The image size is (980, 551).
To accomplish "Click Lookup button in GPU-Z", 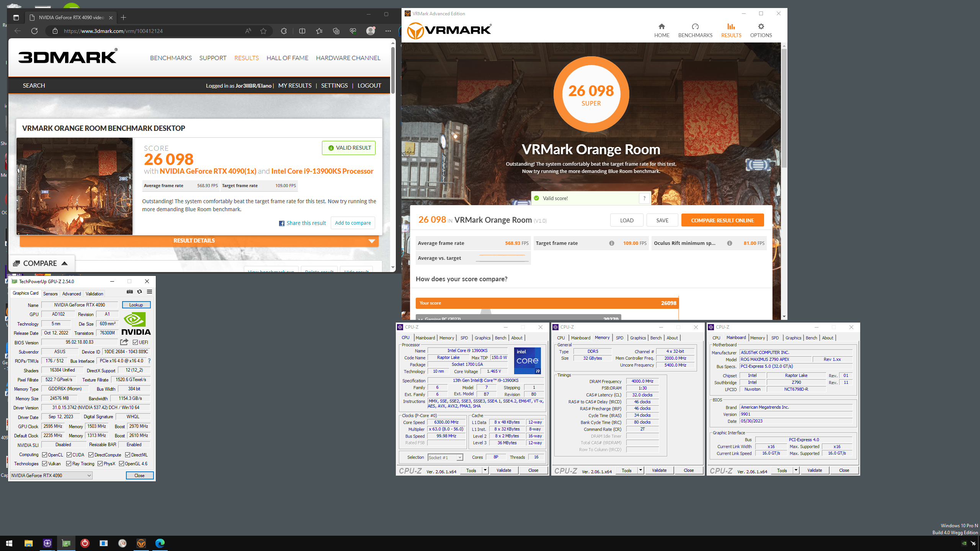I will pyautogui.click(x=136, y=305).
